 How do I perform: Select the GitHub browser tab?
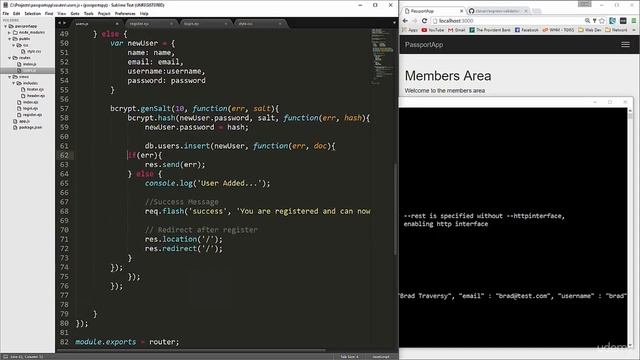pos(498,11)
